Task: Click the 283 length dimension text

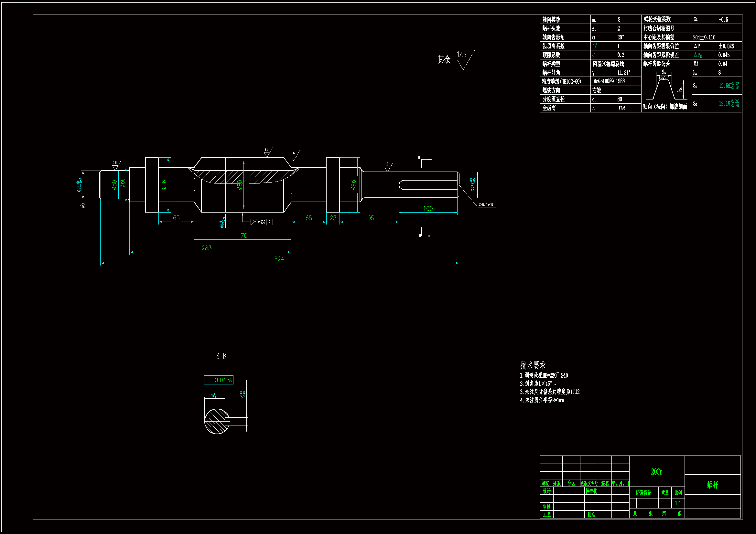Action: click(206, 248)
